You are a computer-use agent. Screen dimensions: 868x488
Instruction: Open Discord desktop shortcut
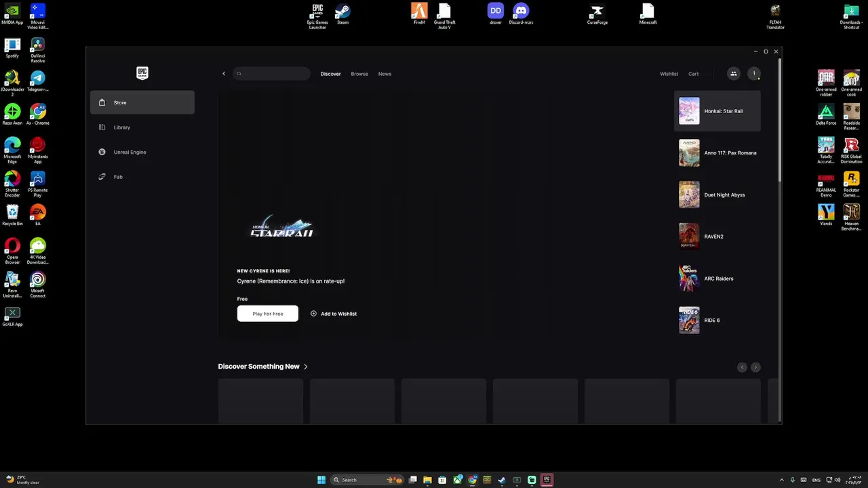click(521, 14)
